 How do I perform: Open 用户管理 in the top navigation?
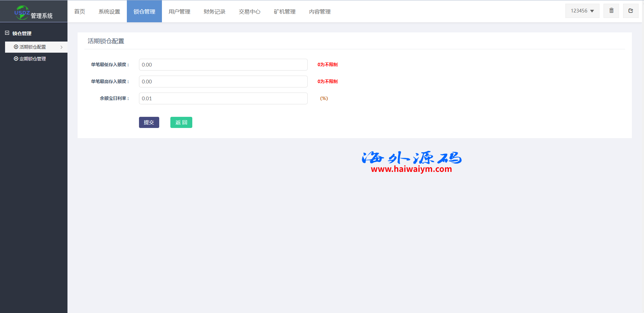pyautogui.click(x=179, y=11)
